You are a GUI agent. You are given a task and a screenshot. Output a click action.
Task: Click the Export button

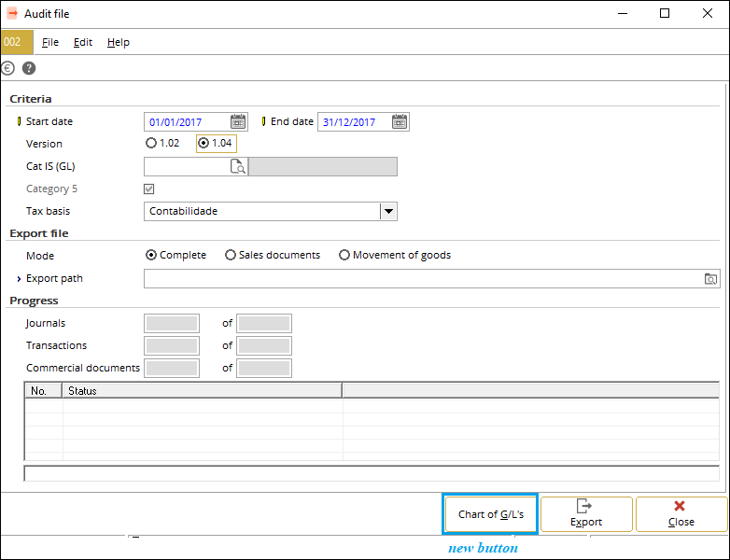pos(586,514)
